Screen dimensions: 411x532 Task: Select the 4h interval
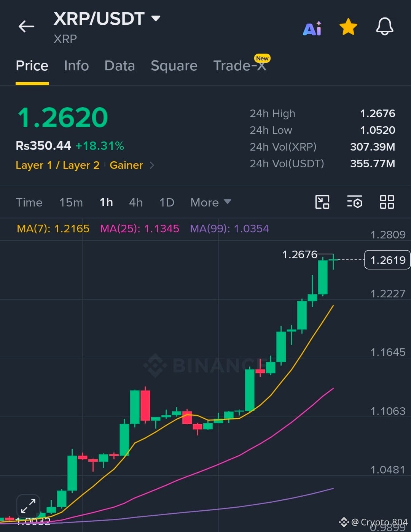136,202
